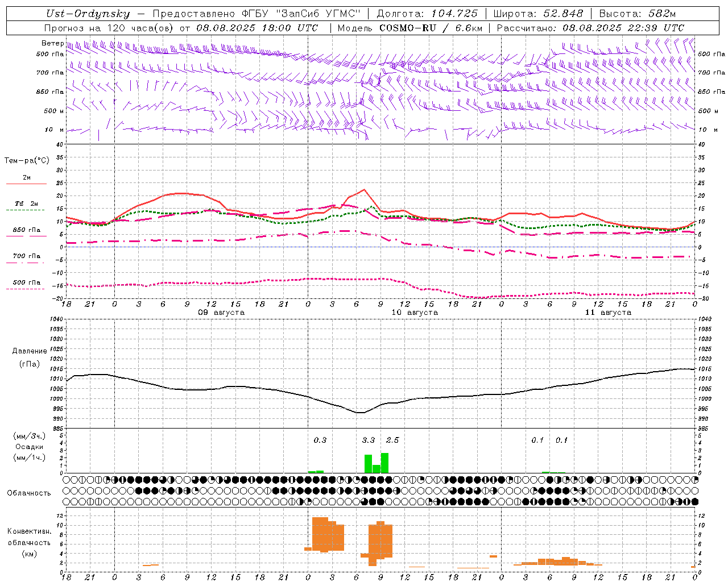Click the solid red line sample under 2м
This screenshot has height=582, width=728.
click(x=26, y=184)
